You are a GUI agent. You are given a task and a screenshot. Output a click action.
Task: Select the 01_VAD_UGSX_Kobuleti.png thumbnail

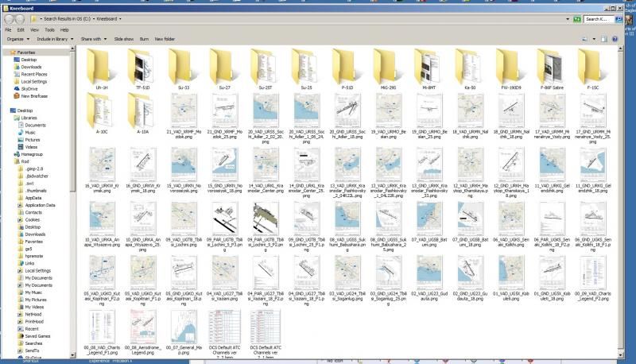click(x=511, y=278)
